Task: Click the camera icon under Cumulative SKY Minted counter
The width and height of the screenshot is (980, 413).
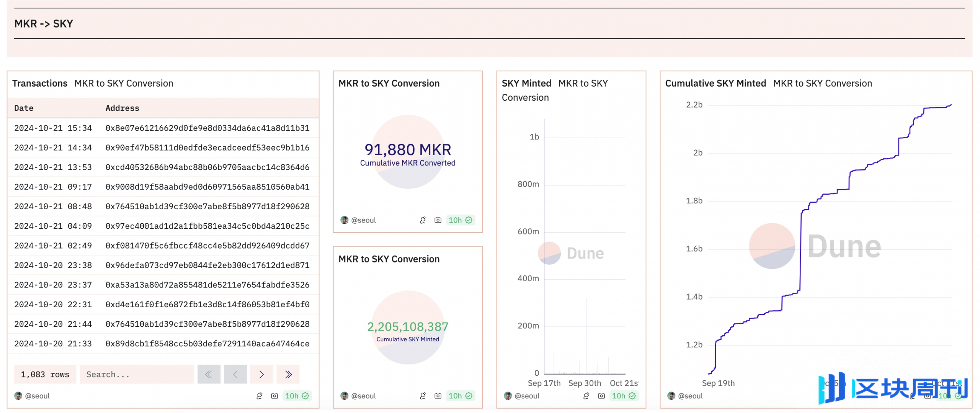Action: click(x=438, y=396)
